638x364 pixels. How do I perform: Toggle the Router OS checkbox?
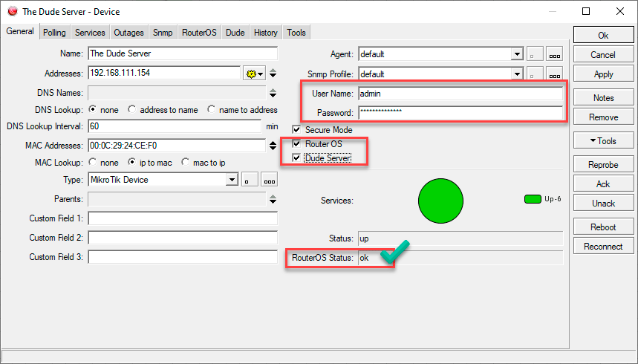(296, 143)
